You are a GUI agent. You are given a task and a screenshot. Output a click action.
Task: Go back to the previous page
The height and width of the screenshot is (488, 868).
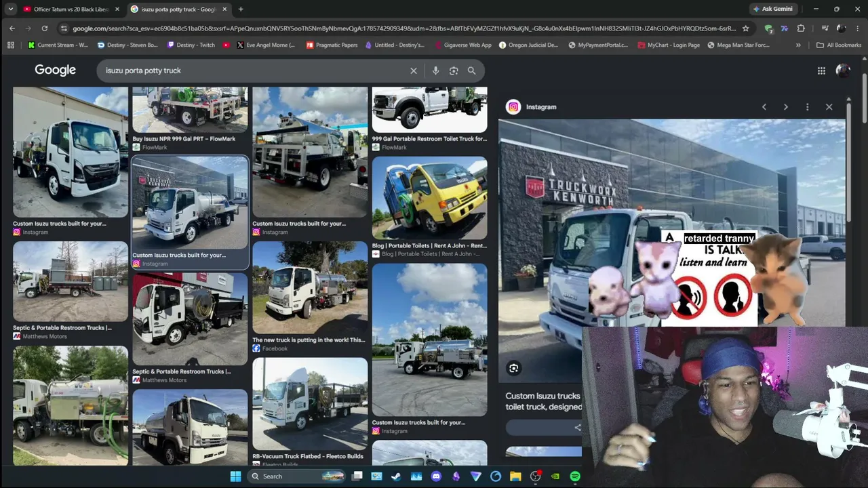click(x=12, y=28)
